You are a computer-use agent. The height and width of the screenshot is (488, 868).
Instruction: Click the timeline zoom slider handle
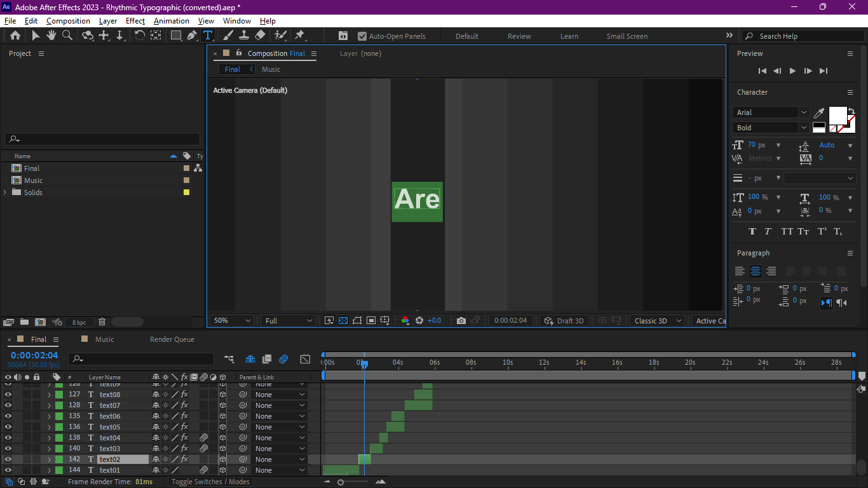click(341, 482)
